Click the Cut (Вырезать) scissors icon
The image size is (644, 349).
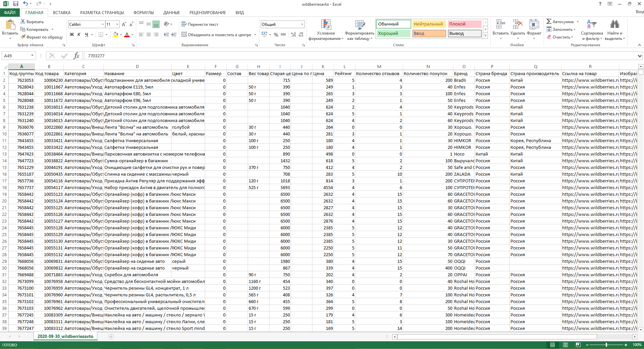(23, 21)
